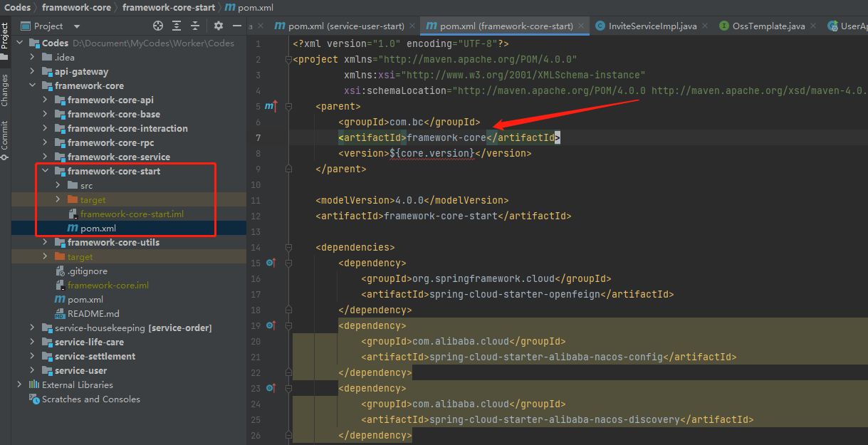Click the ${core.version} text on line 8

point(432,153)
